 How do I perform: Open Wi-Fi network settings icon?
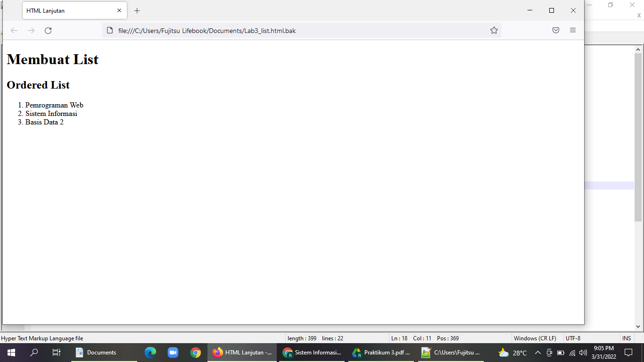pyautogui.click(x=572, y=353)
